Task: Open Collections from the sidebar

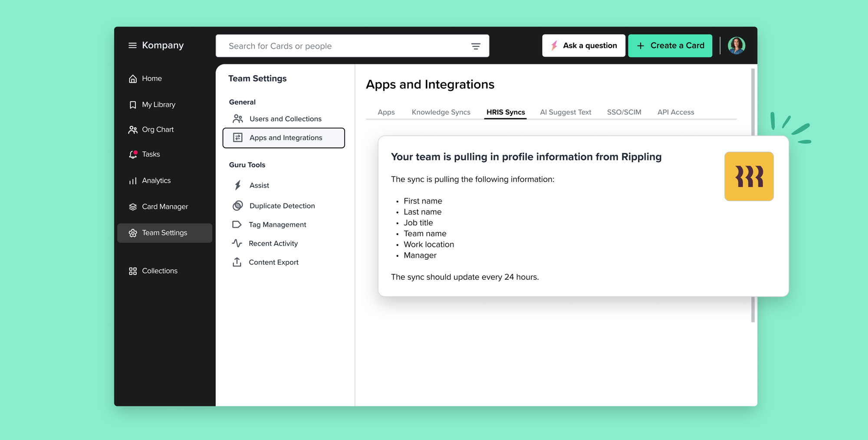Action: (159, 271)
